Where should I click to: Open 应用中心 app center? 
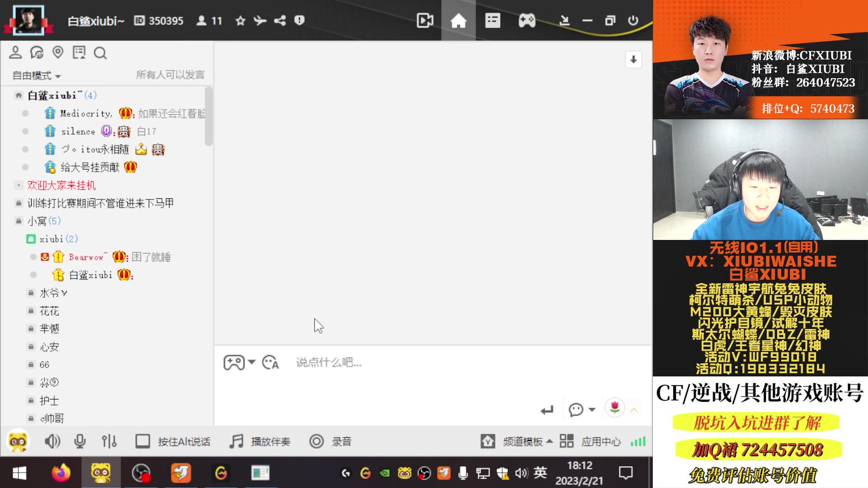590,441
